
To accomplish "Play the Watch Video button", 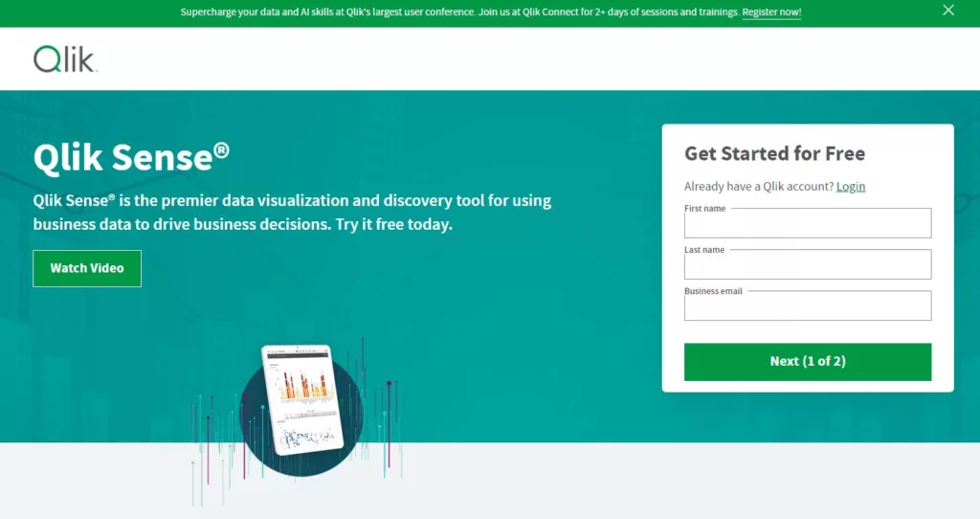I will (87, 268).
